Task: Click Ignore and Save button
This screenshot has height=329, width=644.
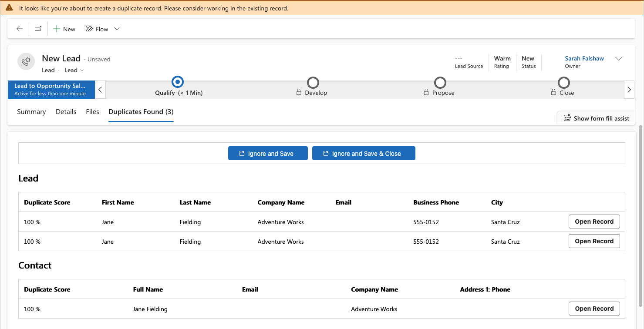Action: pyautogui.click(x=268, y=153)
